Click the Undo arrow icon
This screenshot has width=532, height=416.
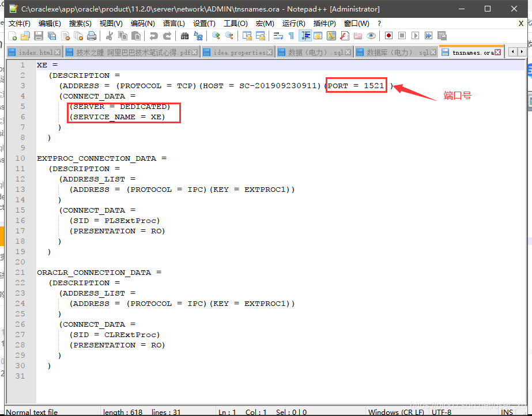click(x=154, y=36)
